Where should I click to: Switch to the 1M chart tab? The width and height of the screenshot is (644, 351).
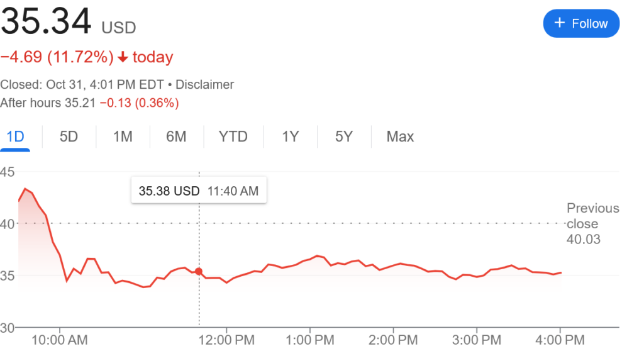[x=123, y=136]
